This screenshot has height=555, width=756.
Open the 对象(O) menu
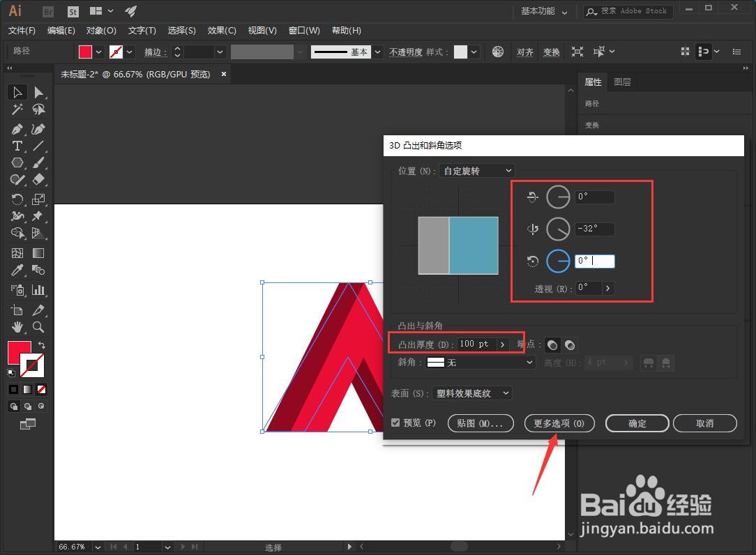tap(101, 31)
